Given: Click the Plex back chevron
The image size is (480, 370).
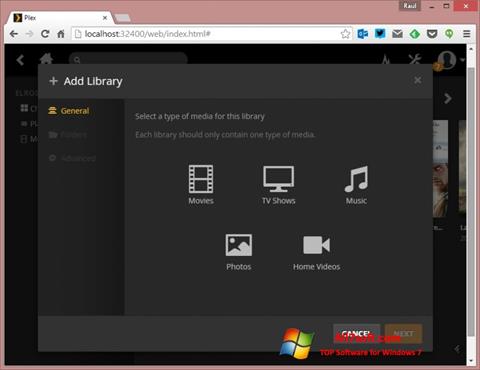Looking at the screenshot, I should 20,60.
